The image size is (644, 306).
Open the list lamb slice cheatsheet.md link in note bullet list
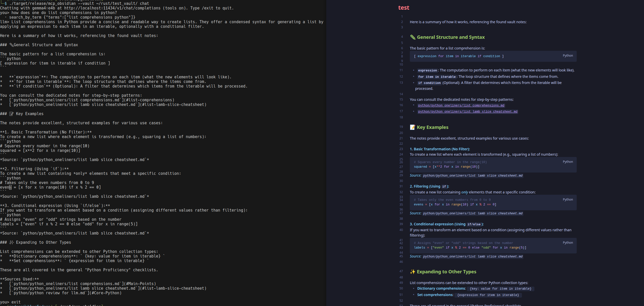[468, 112]
